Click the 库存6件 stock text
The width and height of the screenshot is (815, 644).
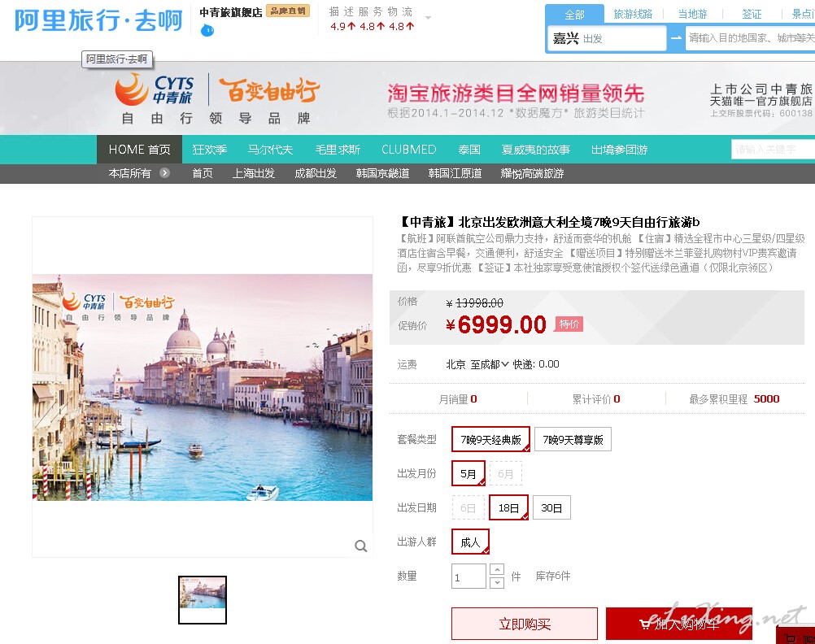coord(553,576)
